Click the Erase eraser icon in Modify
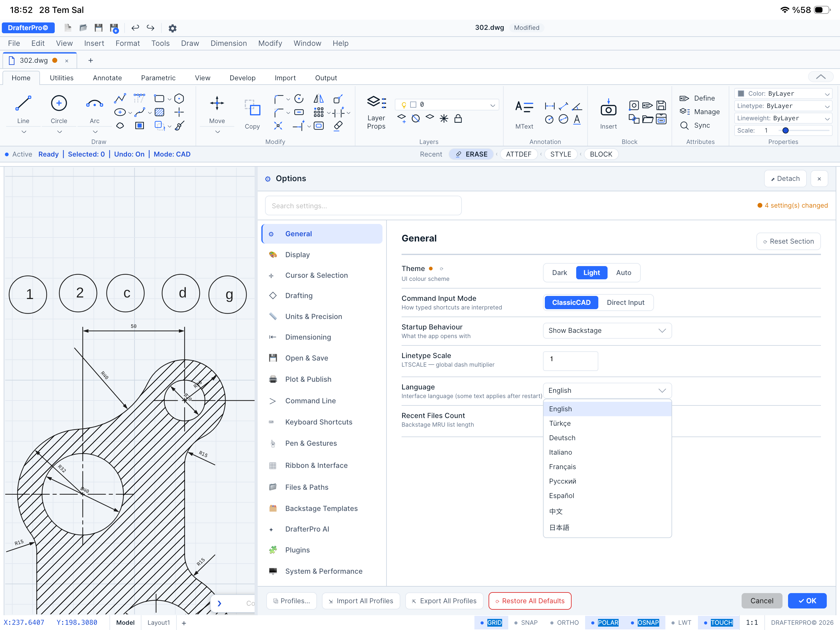This screenshot has height=630, width=840. [338, 126]
